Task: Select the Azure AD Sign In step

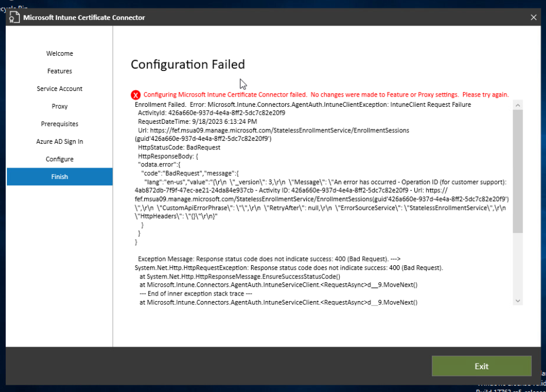Action: (59, 141)
